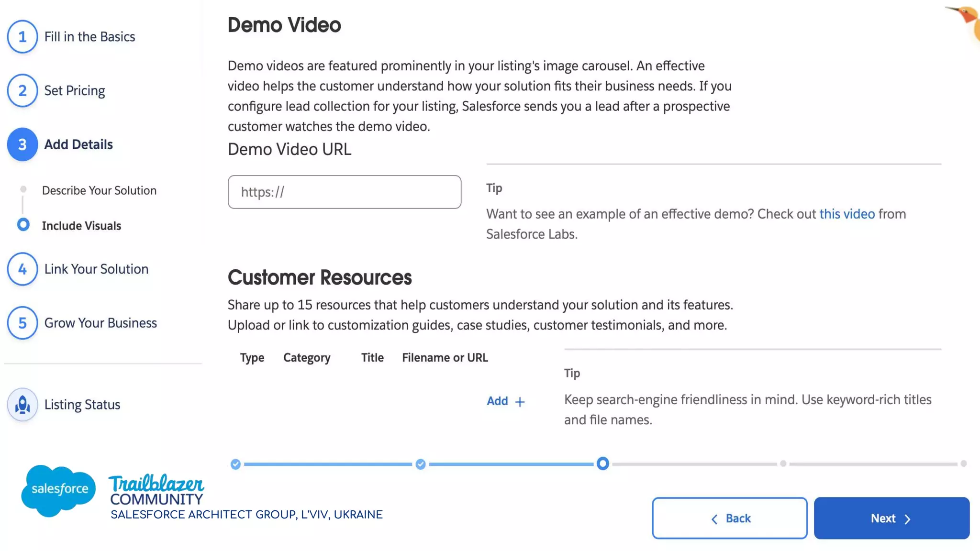Click step 4 circle icon
This screenshot has height=551, width=980.
22,269
